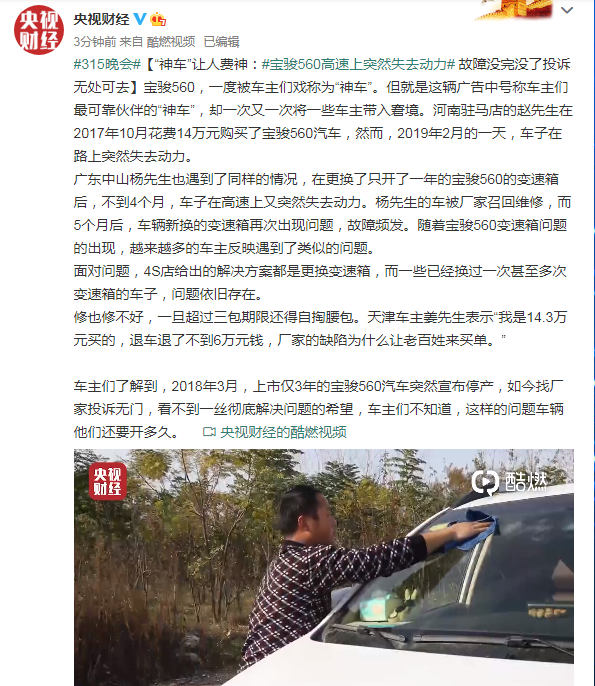Click the 3分钟前 timestamp

[x=95, y=42]
